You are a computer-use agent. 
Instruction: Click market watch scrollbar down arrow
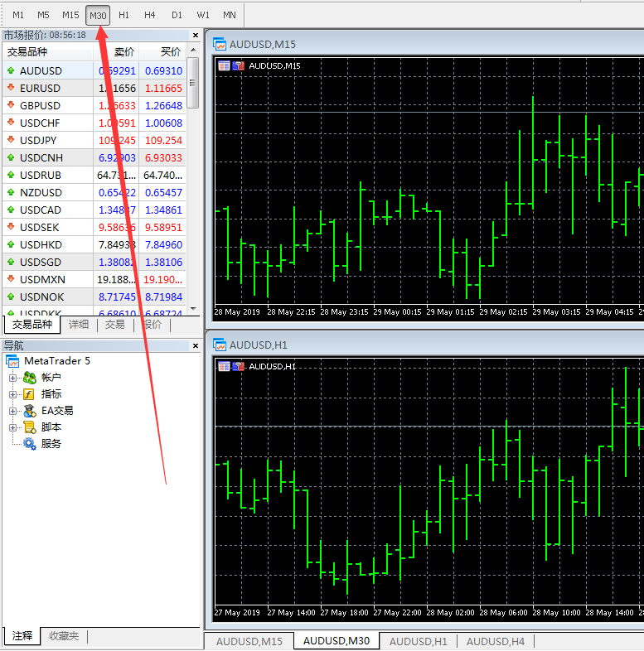pos(193,309)
